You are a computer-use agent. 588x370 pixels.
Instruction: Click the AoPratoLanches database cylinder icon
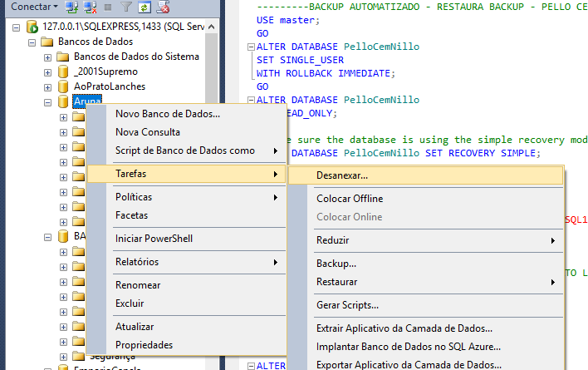click(x=63, y=86)
